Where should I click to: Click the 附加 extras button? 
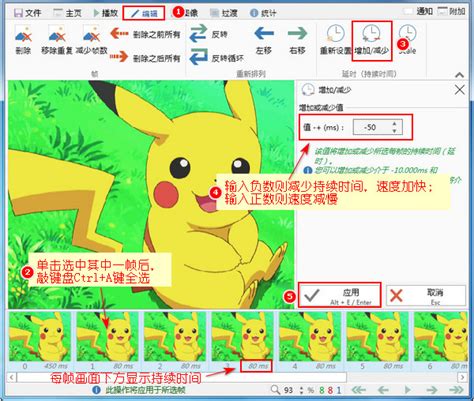pyautogui.click(x=451, y=11)
